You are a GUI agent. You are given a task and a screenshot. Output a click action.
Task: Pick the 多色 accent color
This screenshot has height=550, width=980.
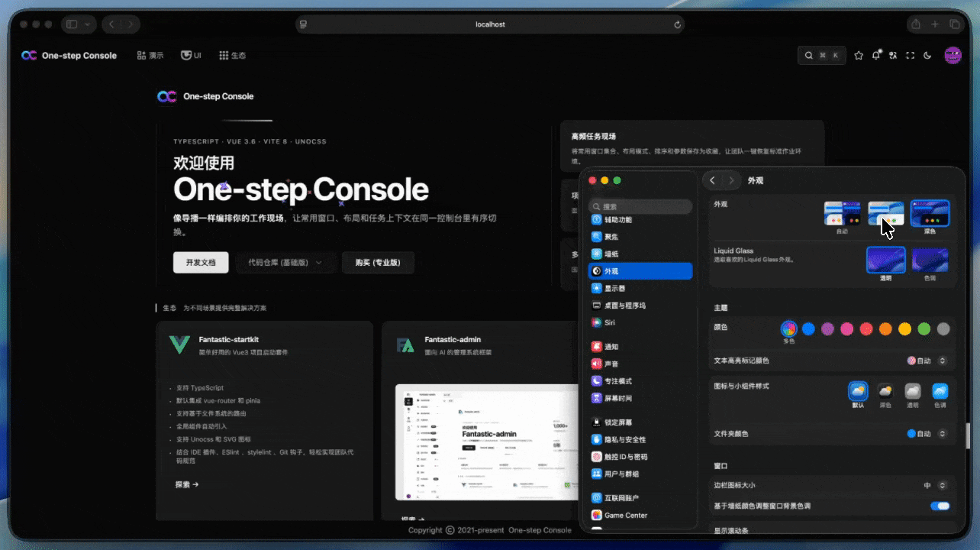click(x=789, y=328)
